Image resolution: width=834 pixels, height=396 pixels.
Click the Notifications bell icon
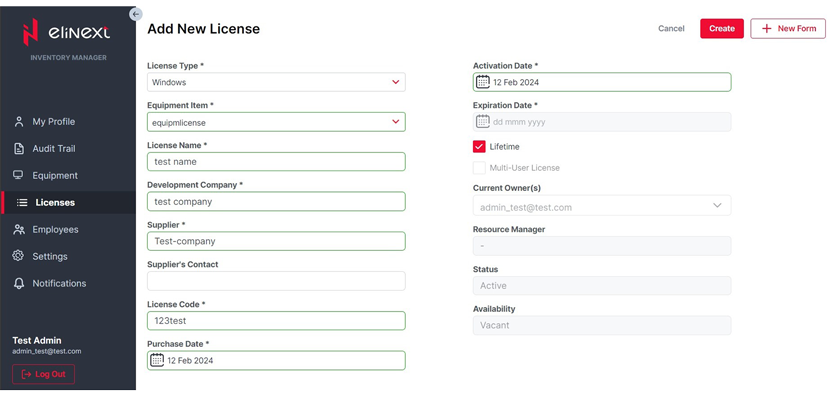point(19,283)
